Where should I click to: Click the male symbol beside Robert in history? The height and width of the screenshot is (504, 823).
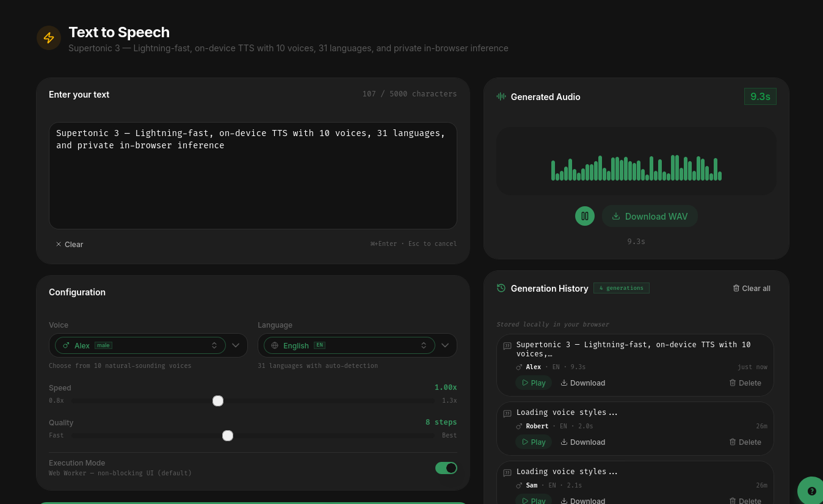click(519, 427)
